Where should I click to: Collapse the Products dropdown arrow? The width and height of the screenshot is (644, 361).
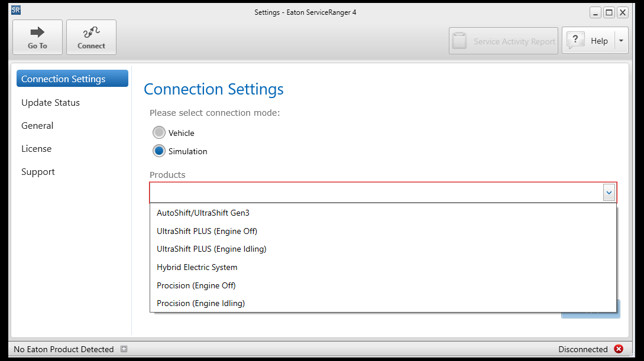point(609,193)
